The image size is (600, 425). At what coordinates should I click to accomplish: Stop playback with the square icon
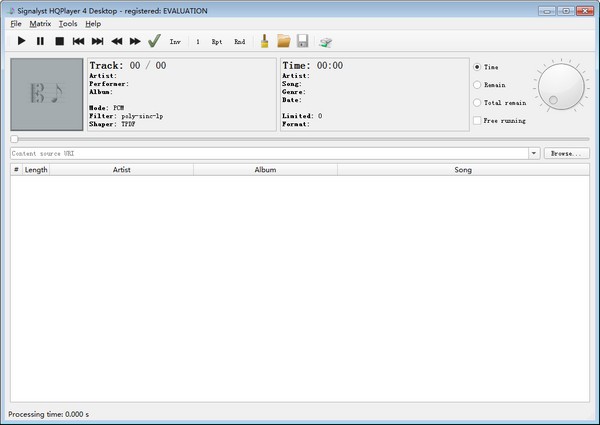(x=59, y=41)
